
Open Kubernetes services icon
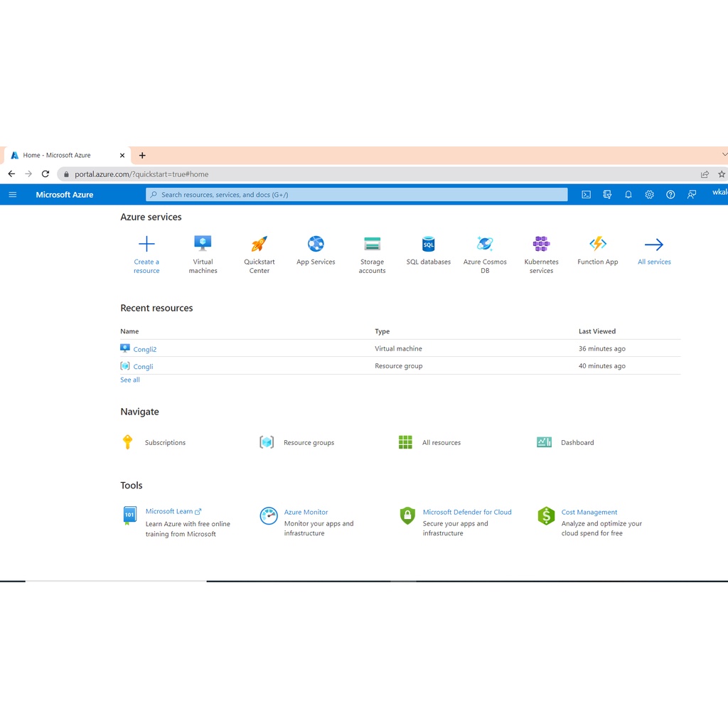(541, 244)
